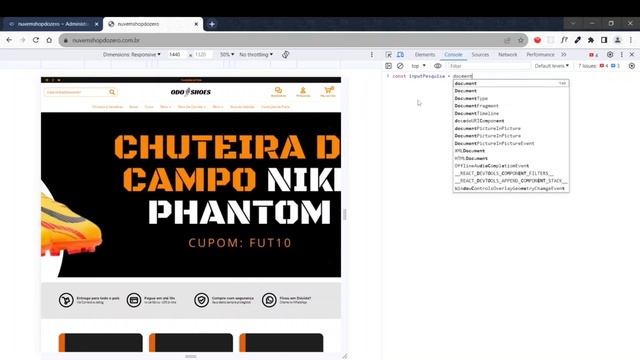Image resolution: width=640 pixels, height=360 pixels.
Task: Toggle the device toolbar icon
Action: (400, 55)
